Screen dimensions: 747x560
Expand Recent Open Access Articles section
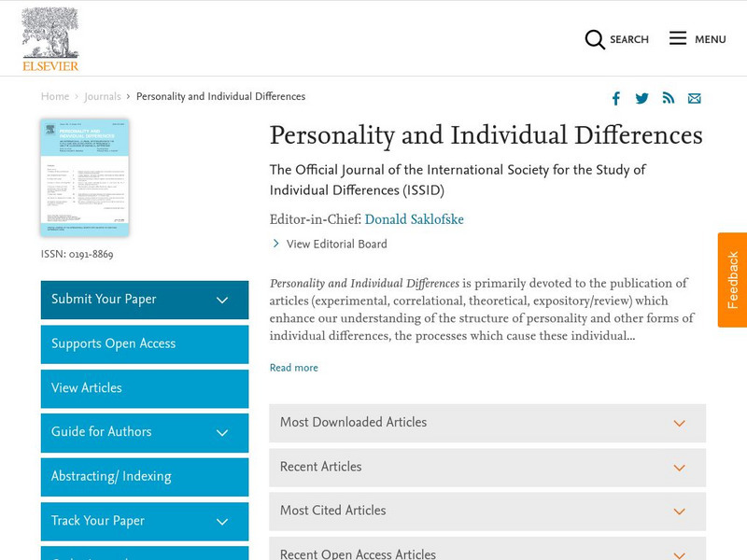click(x=487, y=549)
